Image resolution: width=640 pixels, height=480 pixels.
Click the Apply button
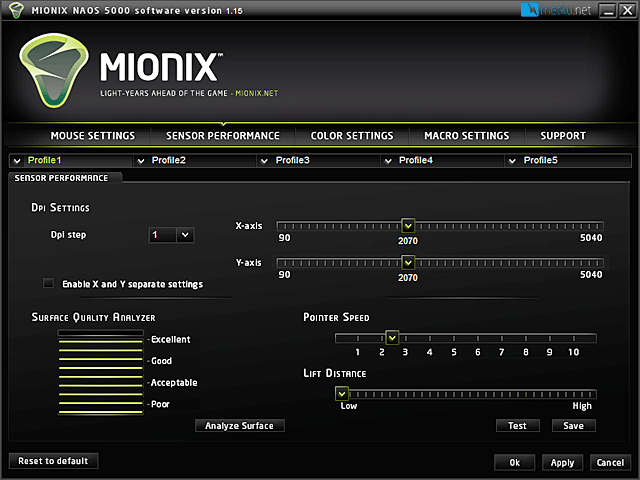pyautogui.click(x=562, y=462)
